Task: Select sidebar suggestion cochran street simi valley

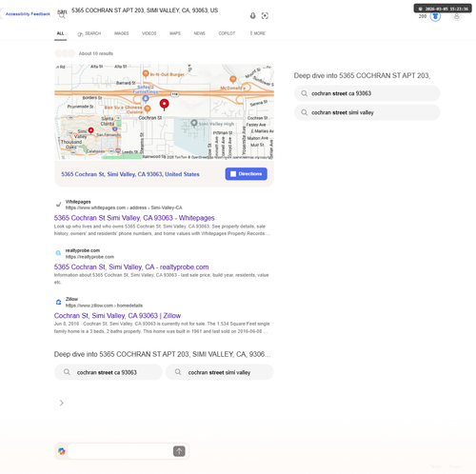Action: coord(367,112)
